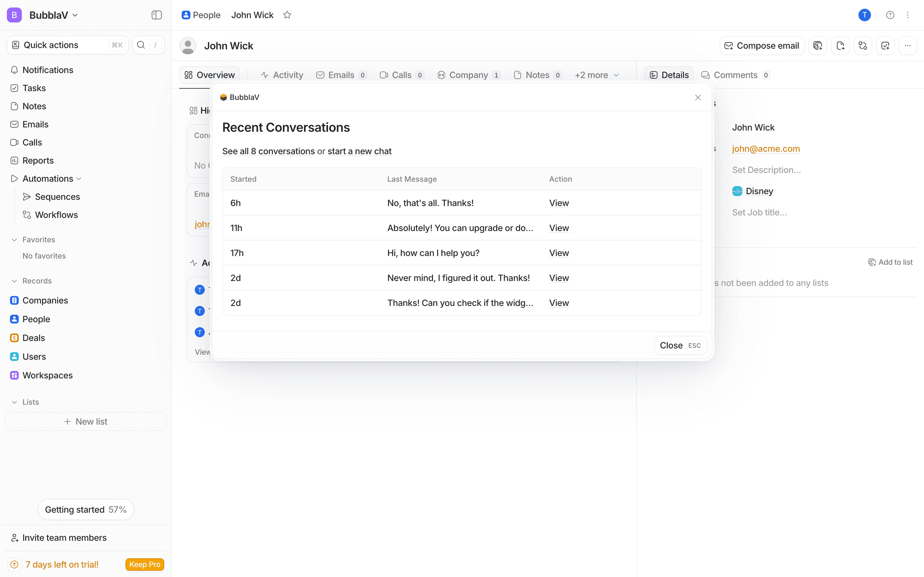Toggle the sidebar collapse icon
Screen dimensions: 924x577
pyautogui.click(x=156, y=15)
